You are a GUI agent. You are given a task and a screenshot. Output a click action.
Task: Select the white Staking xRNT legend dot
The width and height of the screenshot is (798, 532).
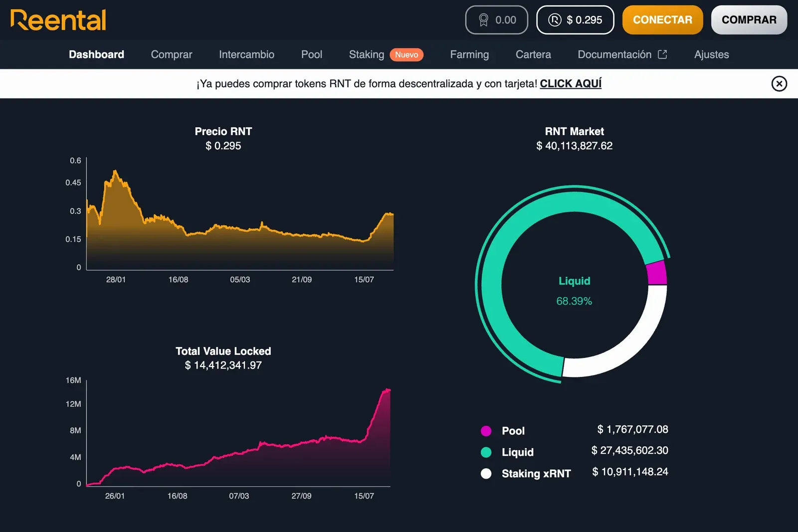[x=486, y=474]
